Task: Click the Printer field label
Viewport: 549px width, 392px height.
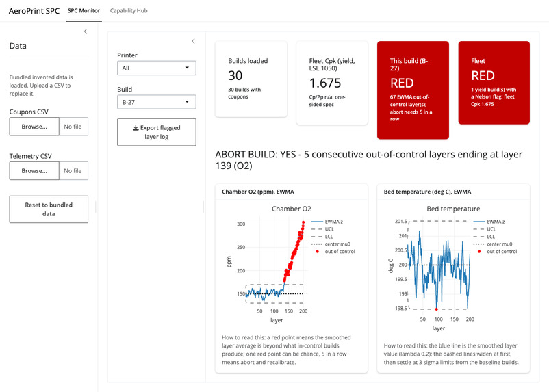Action: (x=127, y=55)
